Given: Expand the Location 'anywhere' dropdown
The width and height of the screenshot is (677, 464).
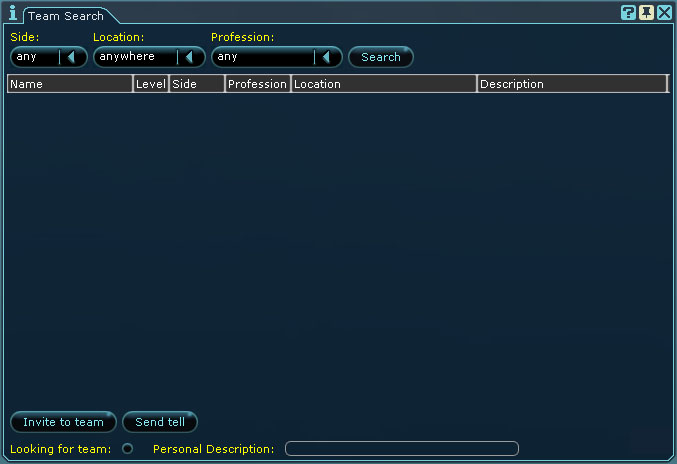Looking at the screenshot, I should pyautogui.click(x=149, y=57).
